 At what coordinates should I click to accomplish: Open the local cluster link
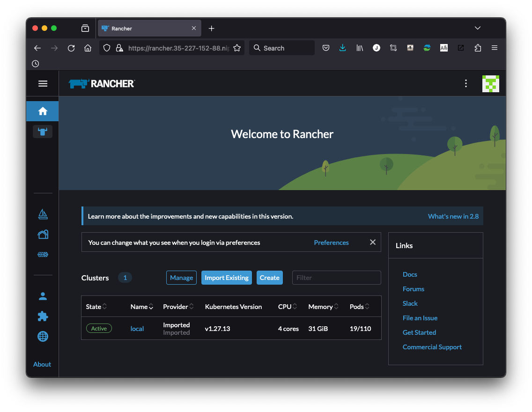coord(137,329)
